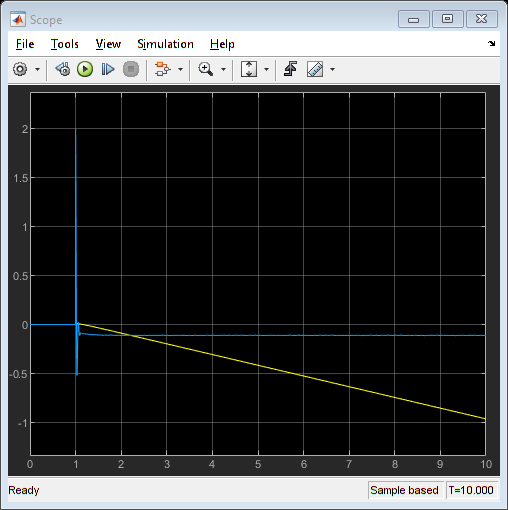Viewport: 508px width, 510px height.
Task: Click the y-axis label -0.5
Action: (x=19, y=374)
